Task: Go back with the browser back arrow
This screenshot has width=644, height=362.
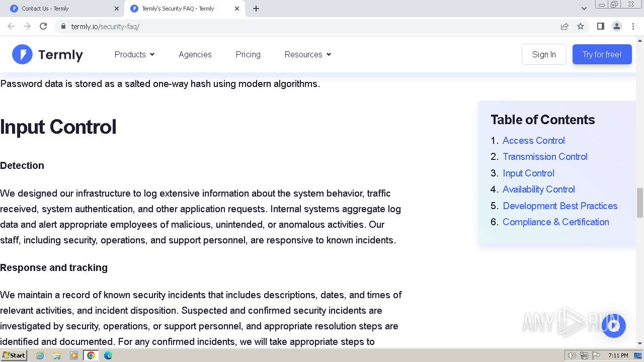Action: (x=11, y=26)
